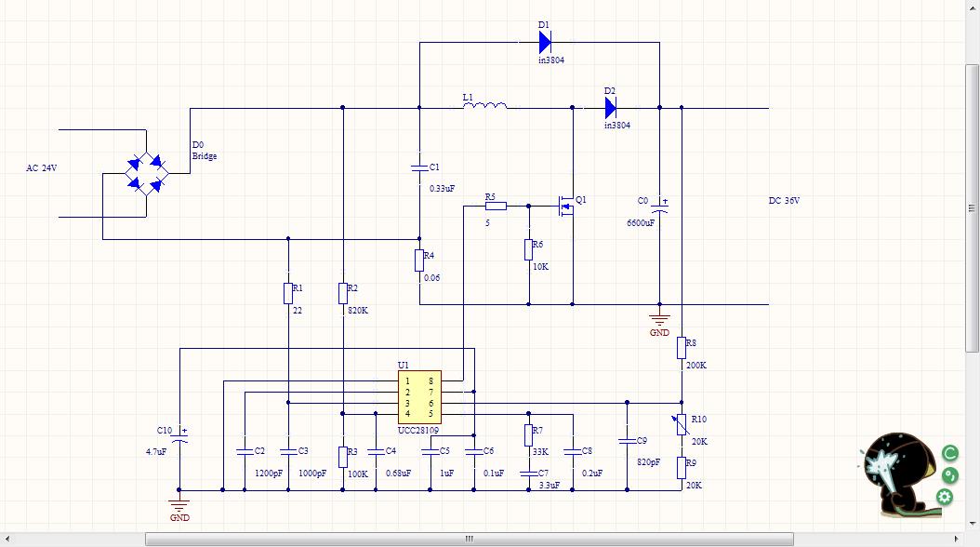Click the '0.33uF' value text
The height and width of the screenshot is (547, 980).
point(443,188)
